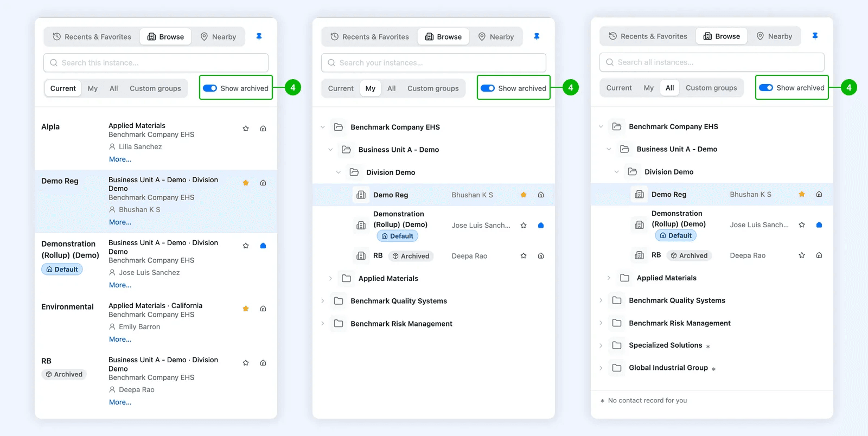The height and width of the screenshot is (436, 868).
Task: Switch to Nearby tab in left panel
Action: click(218, 37)
